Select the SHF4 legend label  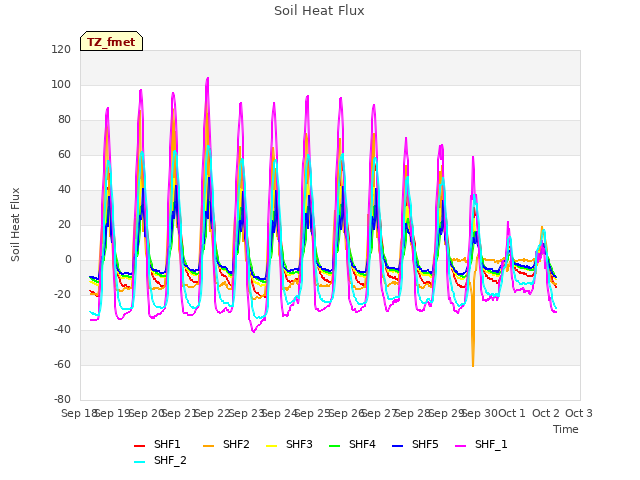coord(362,444)
